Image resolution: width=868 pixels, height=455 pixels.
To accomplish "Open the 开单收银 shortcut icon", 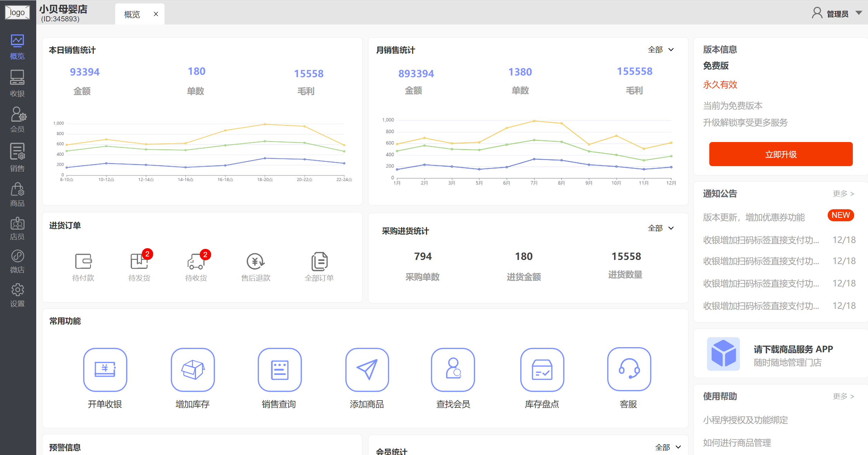I will [105, 370].
